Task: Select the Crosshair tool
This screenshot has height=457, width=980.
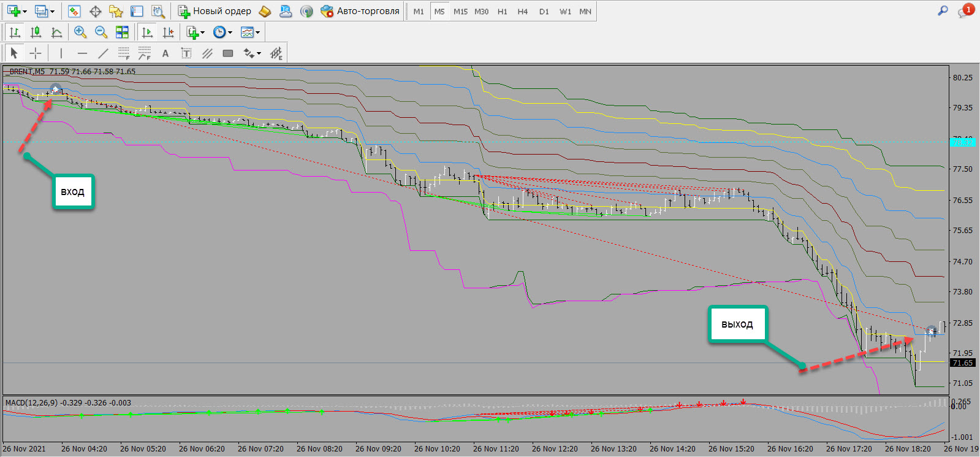Action: (x=36, y=53)
